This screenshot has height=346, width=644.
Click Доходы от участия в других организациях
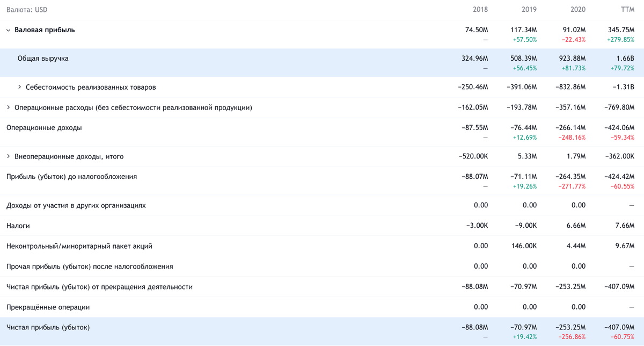coord(76,205)
